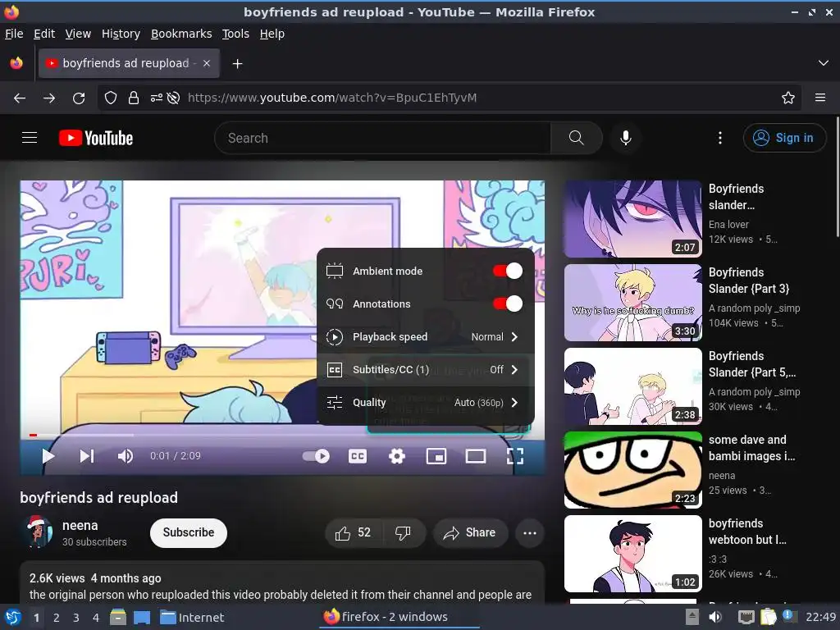Click the blocked-autoplay icon in address bar
The height and width of the screenshot is (630, 840).
173,98
